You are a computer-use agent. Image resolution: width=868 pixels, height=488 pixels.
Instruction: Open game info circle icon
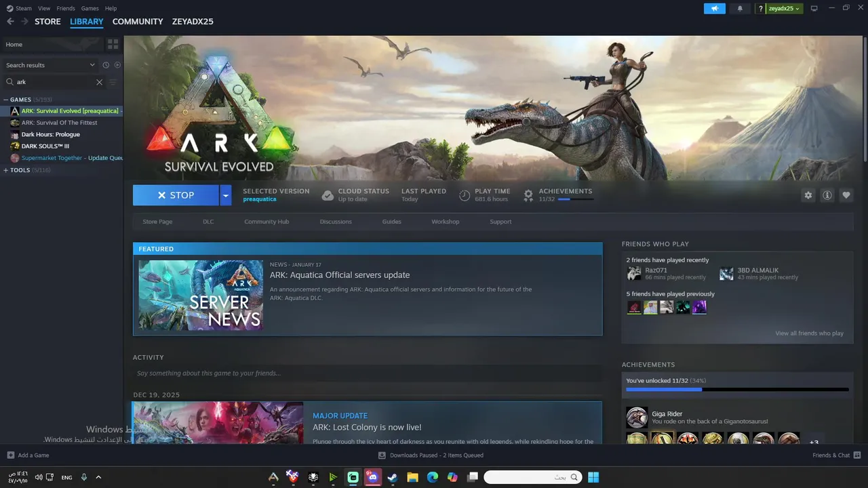[827, 195]
